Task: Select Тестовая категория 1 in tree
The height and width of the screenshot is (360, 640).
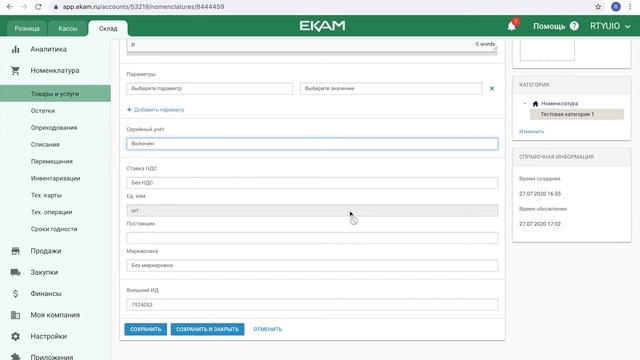Action: (x=577, y=114)
